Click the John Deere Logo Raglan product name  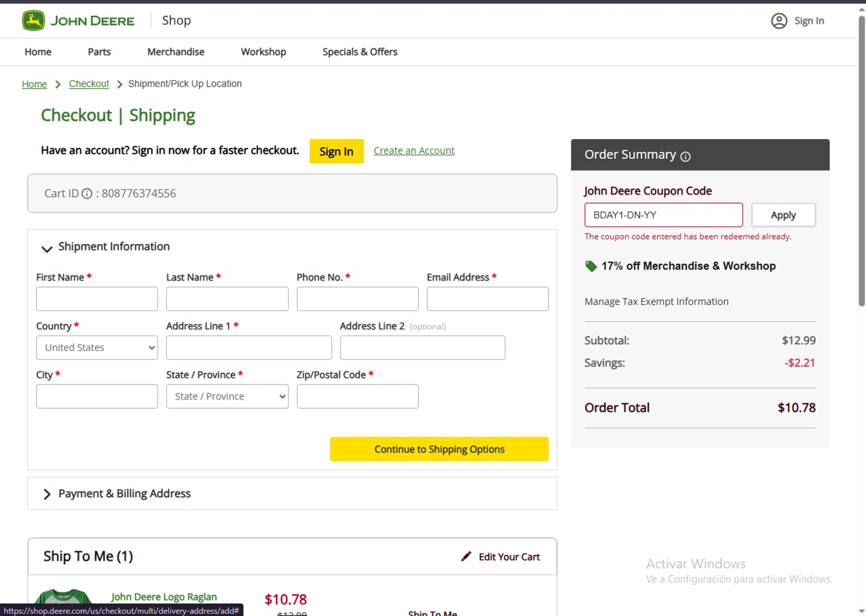164,597
